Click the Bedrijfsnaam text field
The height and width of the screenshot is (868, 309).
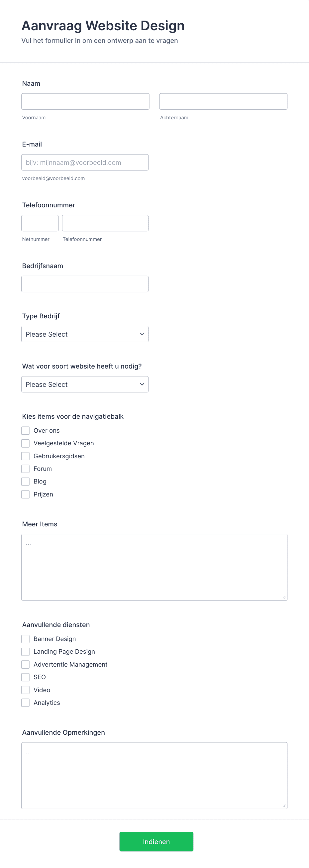85,284
